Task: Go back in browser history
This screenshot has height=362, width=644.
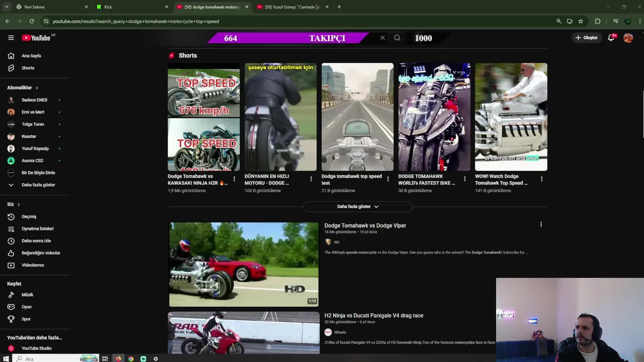Action: (7, 21)
